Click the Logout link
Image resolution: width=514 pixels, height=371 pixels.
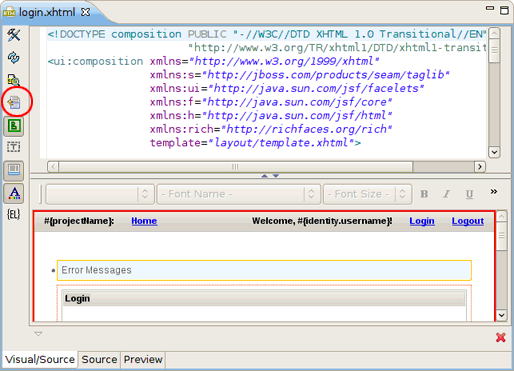click(x=468, y=221)
